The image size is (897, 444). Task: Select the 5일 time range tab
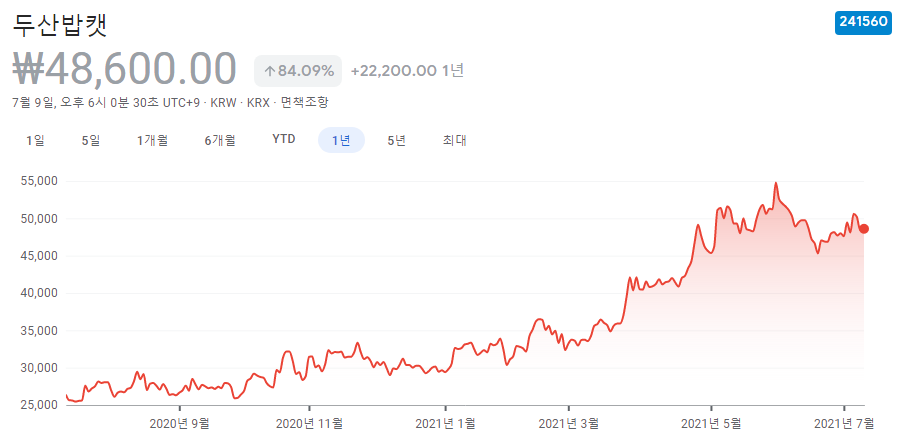coord(91,140)
